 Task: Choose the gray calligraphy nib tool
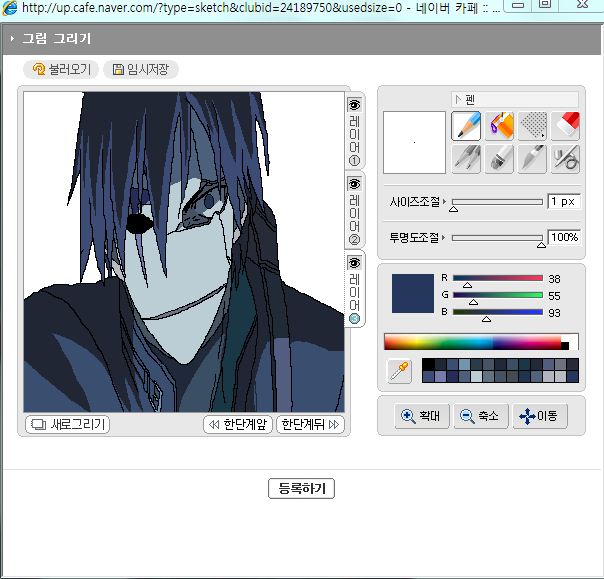(x=532, y=159)
